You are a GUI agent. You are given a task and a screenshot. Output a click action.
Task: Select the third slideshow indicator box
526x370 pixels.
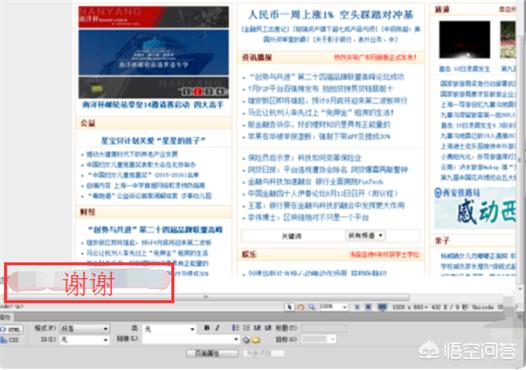209,91
